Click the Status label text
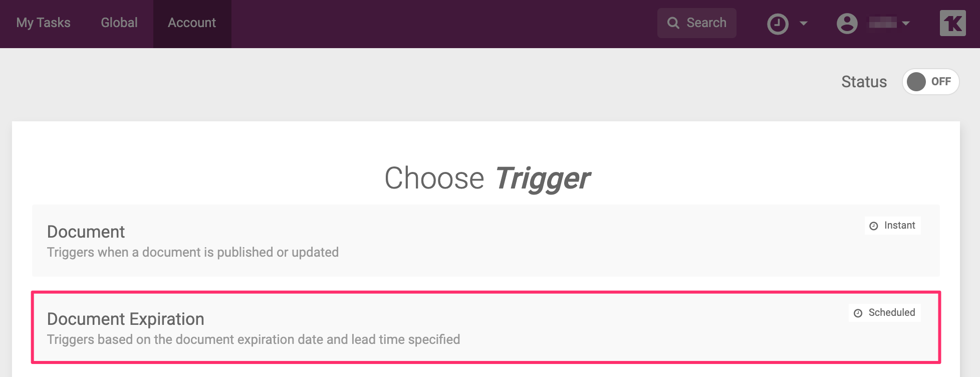 click(x=864, y=82)
